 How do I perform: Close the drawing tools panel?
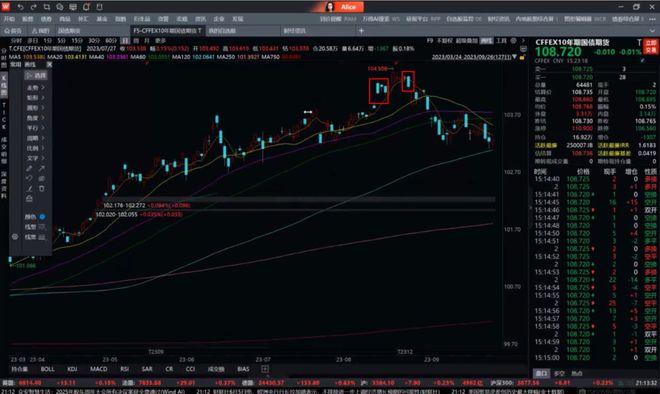tap(49, 64)
